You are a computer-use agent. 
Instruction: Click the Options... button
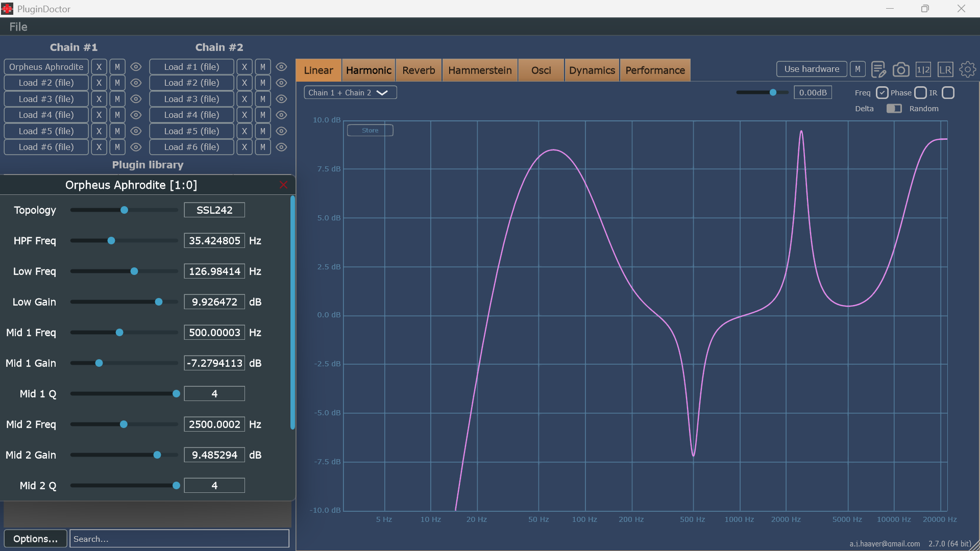coord(35,539)
